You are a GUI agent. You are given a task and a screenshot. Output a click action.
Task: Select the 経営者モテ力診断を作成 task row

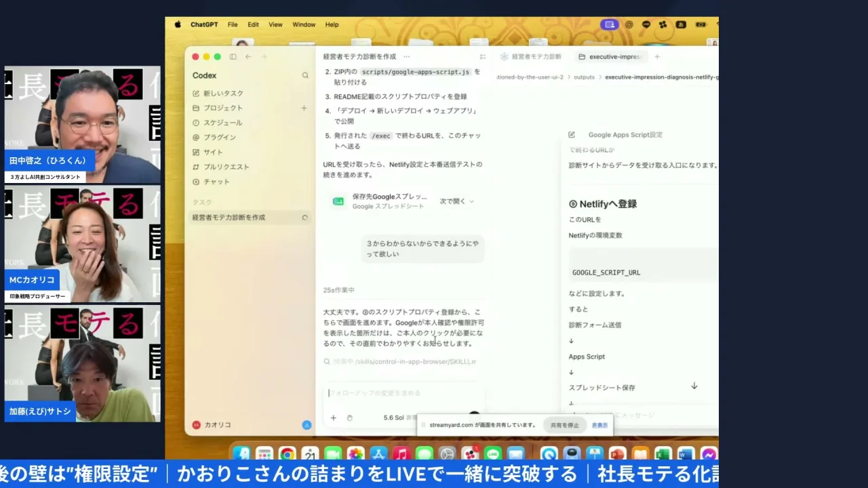tap(250, 218)
